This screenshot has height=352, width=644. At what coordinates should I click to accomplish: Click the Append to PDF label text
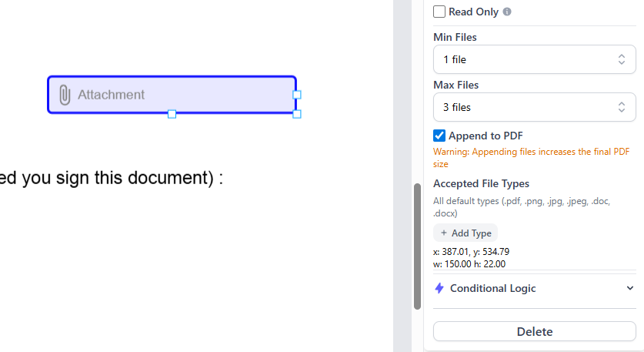(x=486, y=136)
